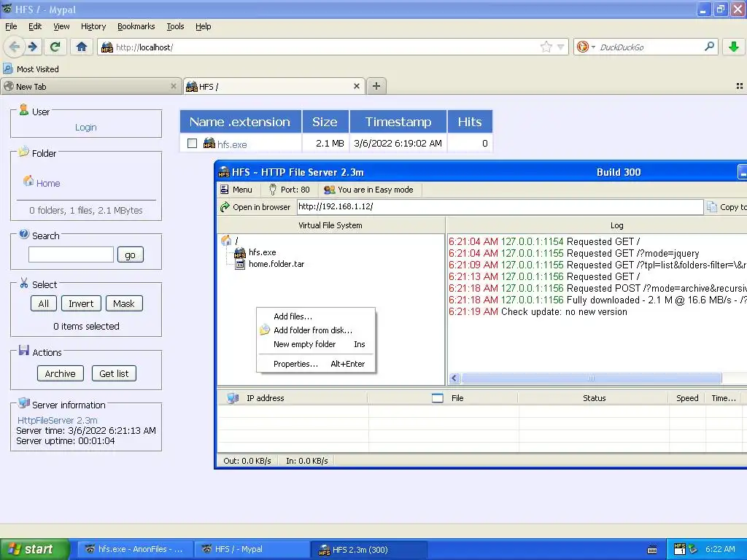Click the Copy to clipboard button
Image resolution: width=747 pixels, height=560 pixels.
[727, 207]
